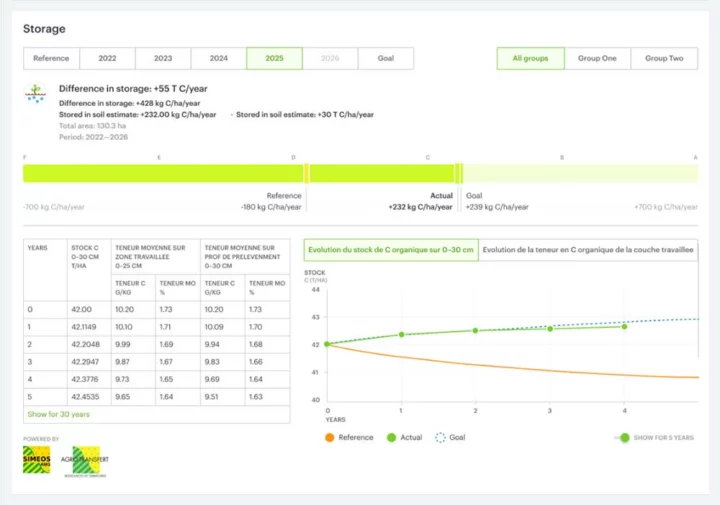Open the 2023 year tab
The width and height of the screenshot is (720, 505).
tap(163, 59)
